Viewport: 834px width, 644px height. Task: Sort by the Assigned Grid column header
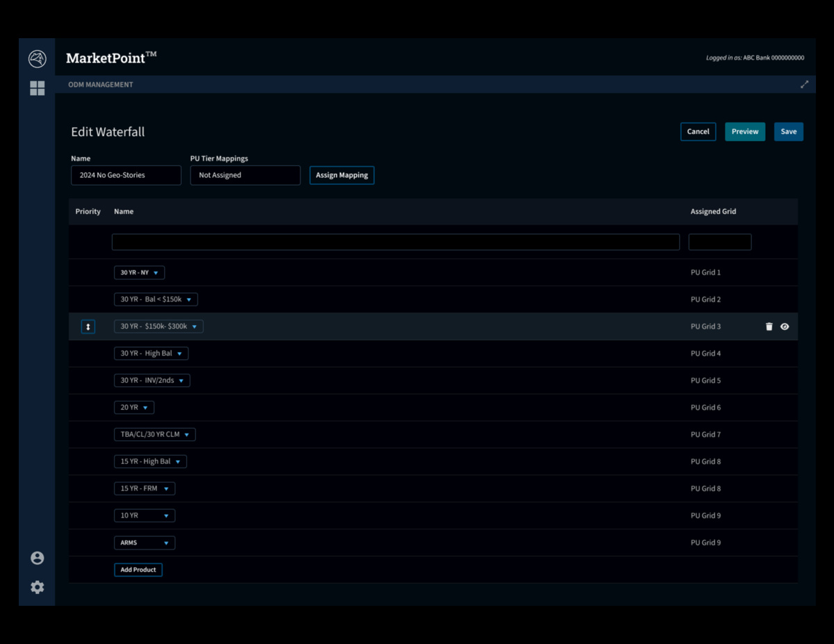[713, 212]
